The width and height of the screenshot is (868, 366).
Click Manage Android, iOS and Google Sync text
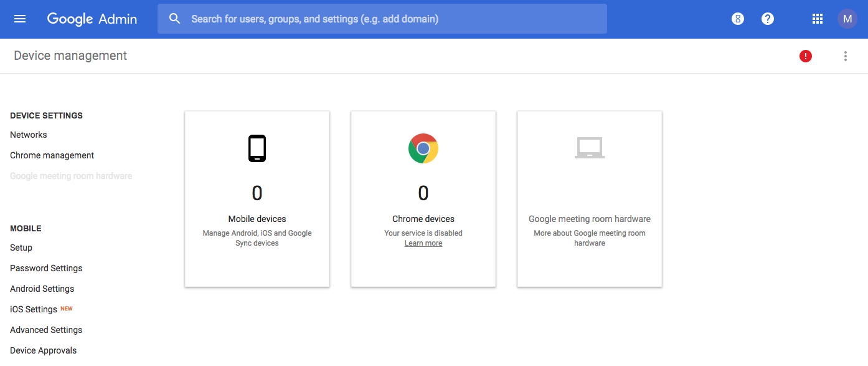257,238
